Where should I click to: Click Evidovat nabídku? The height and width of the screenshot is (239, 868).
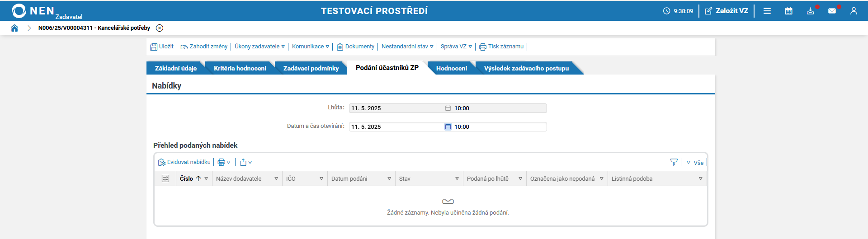tap(184, 162)
